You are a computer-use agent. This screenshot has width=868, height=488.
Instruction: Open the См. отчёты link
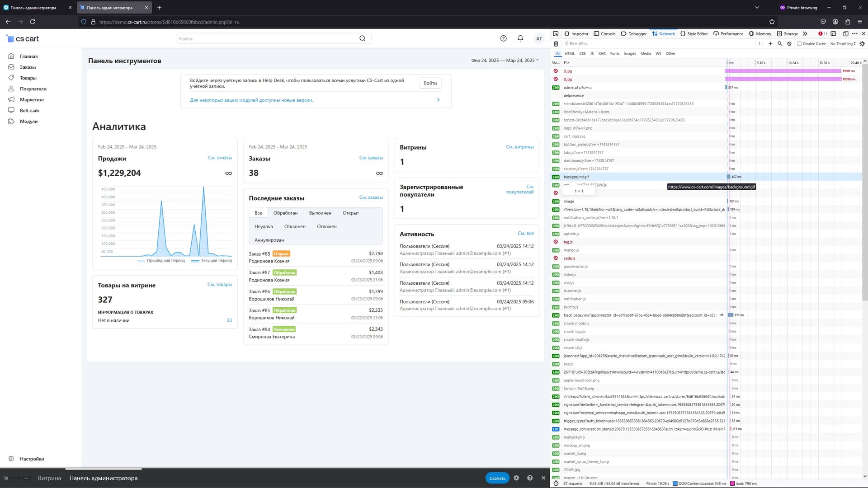pyautogui.click(x=220, y=158)
